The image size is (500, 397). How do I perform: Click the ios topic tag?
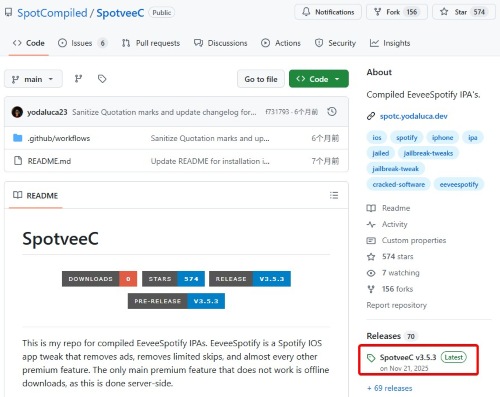tap(377, 137)
